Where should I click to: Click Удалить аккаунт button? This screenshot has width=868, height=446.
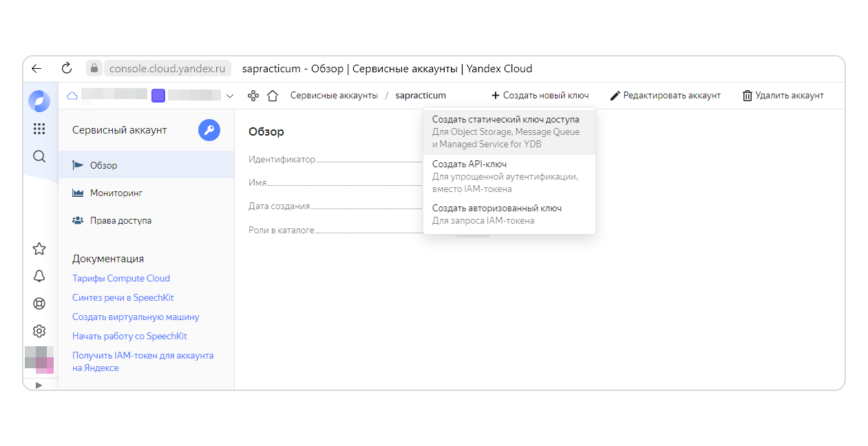point(783,96)
